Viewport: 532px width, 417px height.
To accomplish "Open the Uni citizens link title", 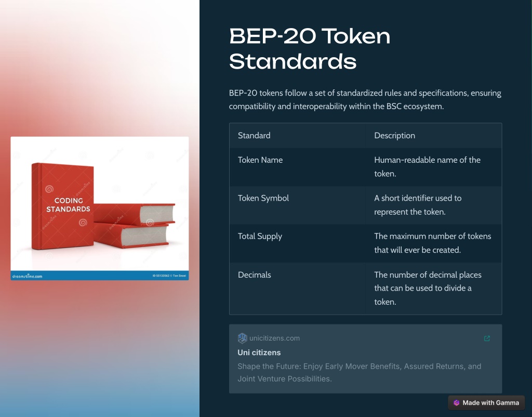I will (x=259, y=353).
